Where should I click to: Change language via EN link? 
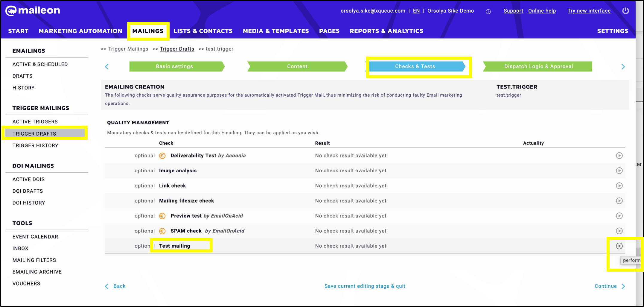pyautogui.click(x=416, y=11)
